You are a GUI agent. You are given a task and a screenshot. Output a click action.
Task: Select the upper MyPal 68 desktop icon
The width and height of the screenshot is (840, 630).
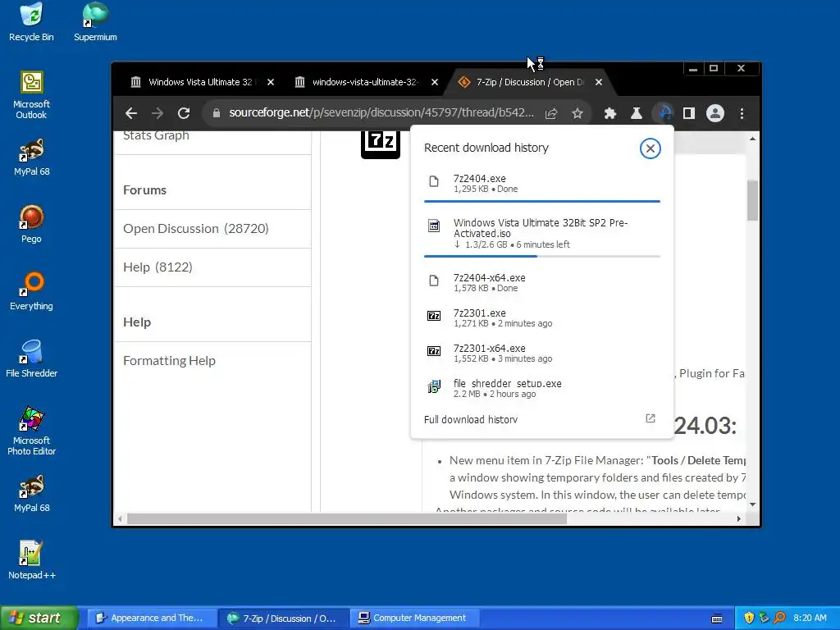pos(31,157)
